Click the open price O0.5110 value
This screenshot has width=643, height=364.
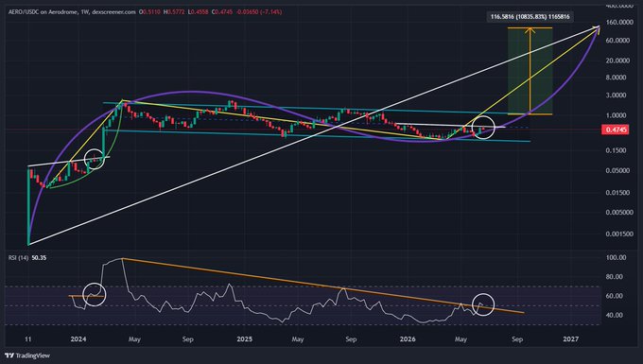point(149,12)
